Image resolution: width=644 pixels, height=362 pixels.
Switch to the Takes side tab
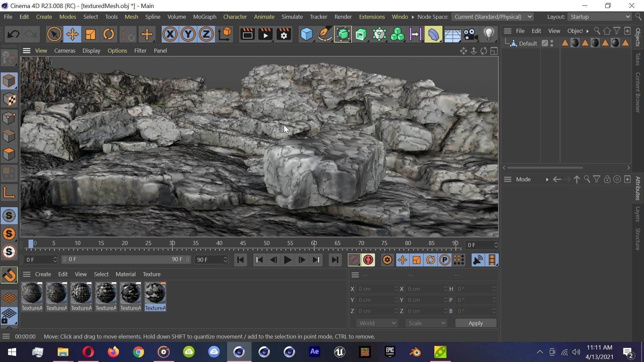click(x=638, y=59)
